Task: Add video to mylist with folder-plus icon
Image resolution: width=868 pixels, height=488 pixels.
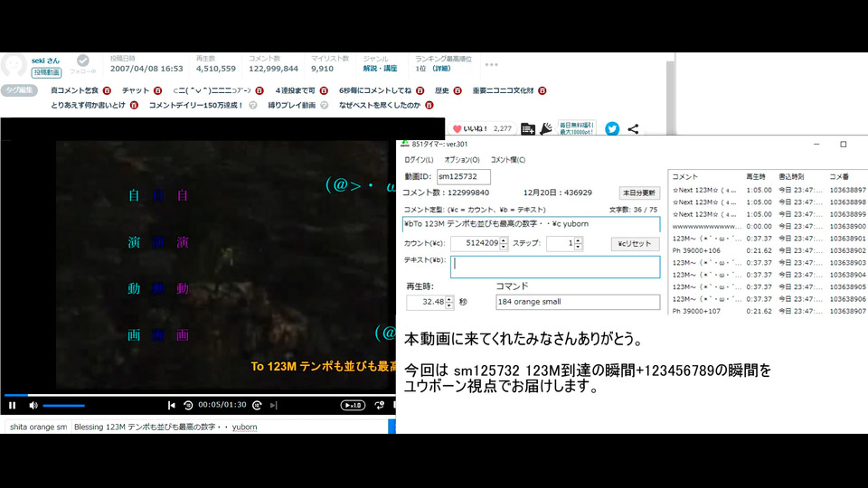Action: [528, 129]
